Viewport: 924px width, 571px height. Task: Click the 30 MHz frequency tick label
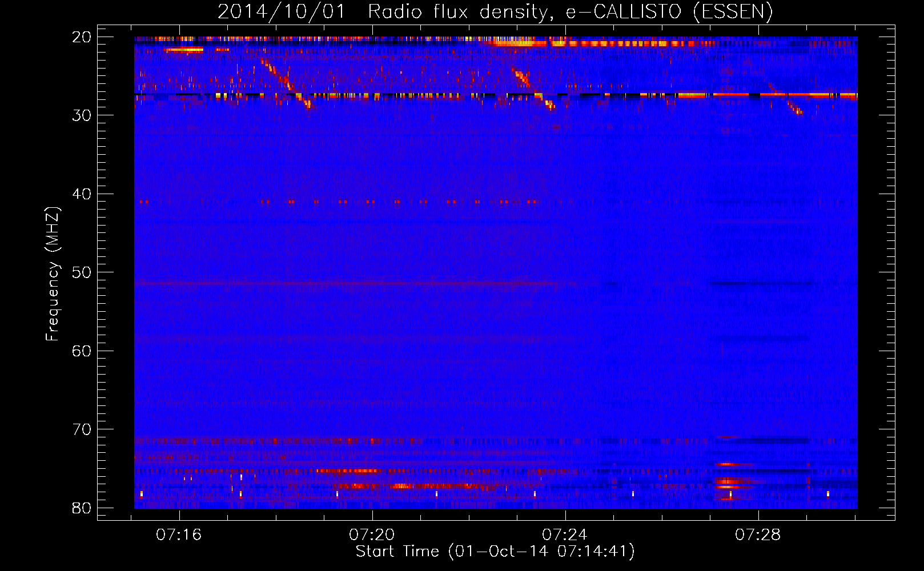tap(82, 115)
